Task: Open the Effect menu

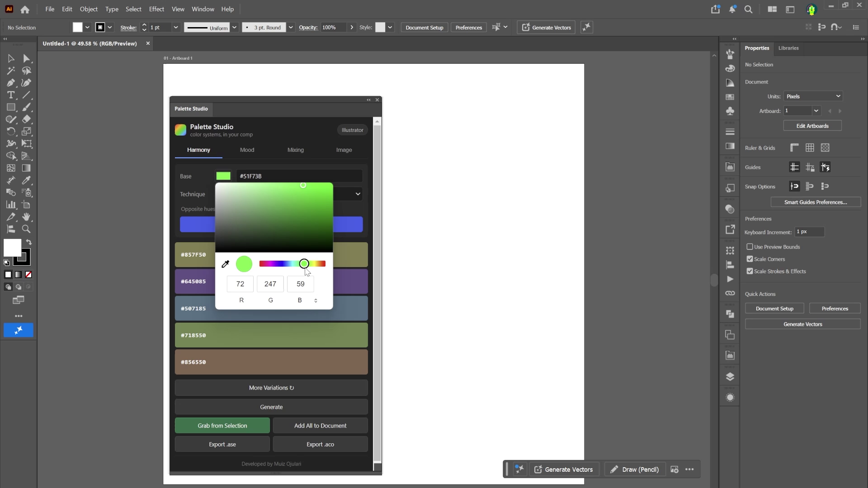Action: [x=156, y=9]
